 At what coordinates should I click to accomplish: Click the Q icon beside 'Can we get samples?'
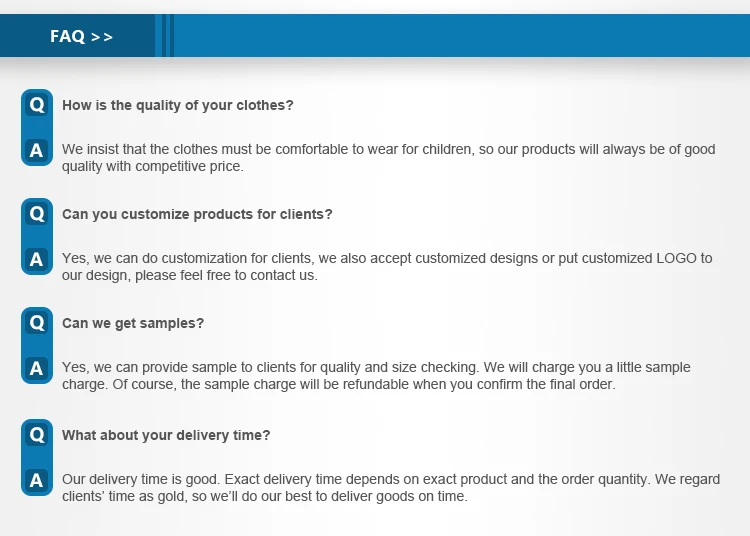click(37, 323)
